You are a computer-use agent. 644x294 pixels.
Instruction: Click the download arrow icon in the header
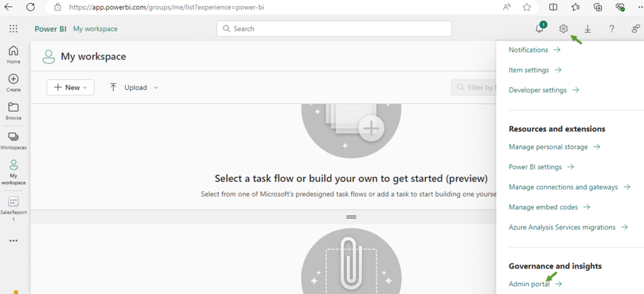pyautogui.click(x=588, y=29)
